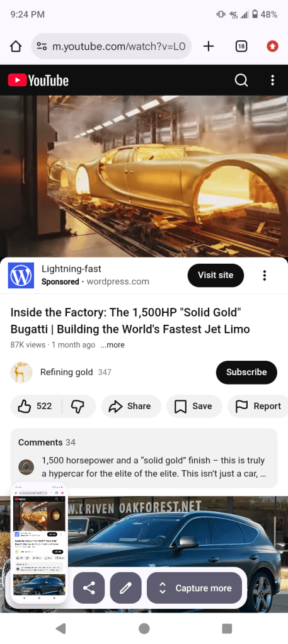The height and width of the screenshot is (644, 288).
Task: Tap the screenshot share icon
Action: point(89,588)
